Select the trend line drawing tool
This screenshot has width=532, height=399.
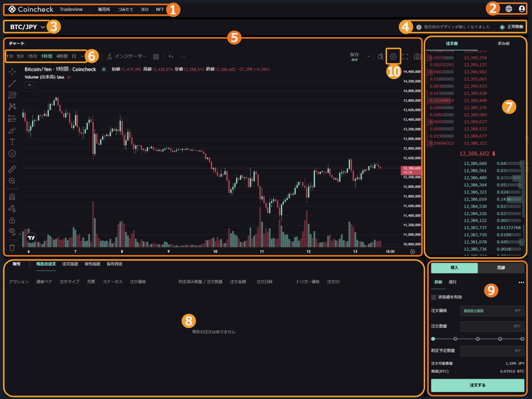tap(12, 84)
